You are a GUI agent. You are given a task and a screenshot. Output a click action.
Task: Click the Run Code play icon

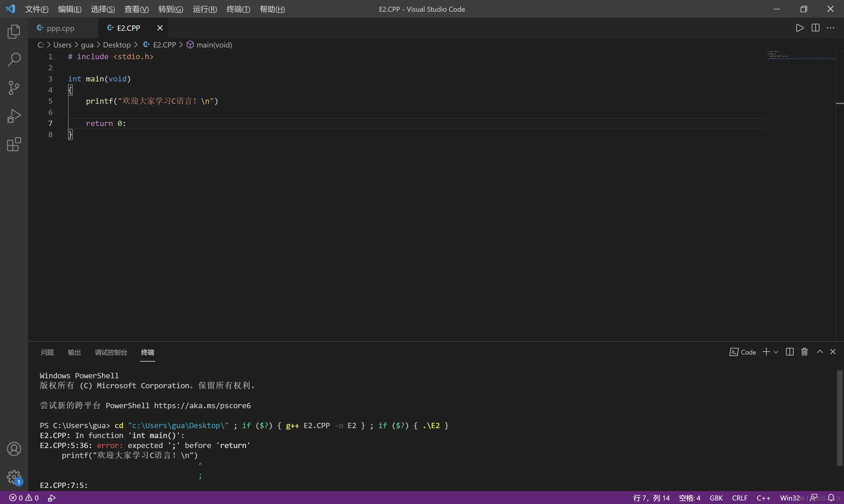click(799, 28)
